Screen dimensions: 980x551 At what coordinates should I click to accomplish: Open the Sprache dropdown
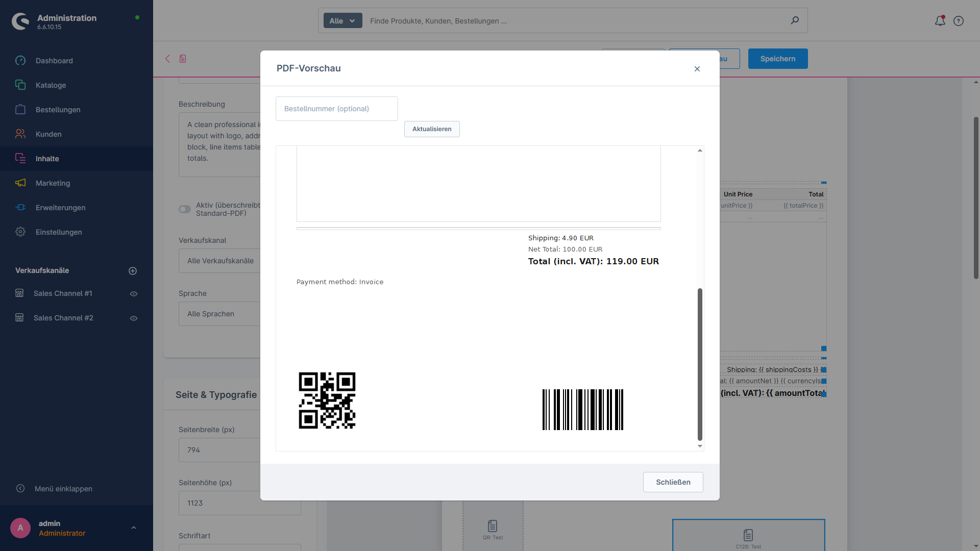(219, 314)
